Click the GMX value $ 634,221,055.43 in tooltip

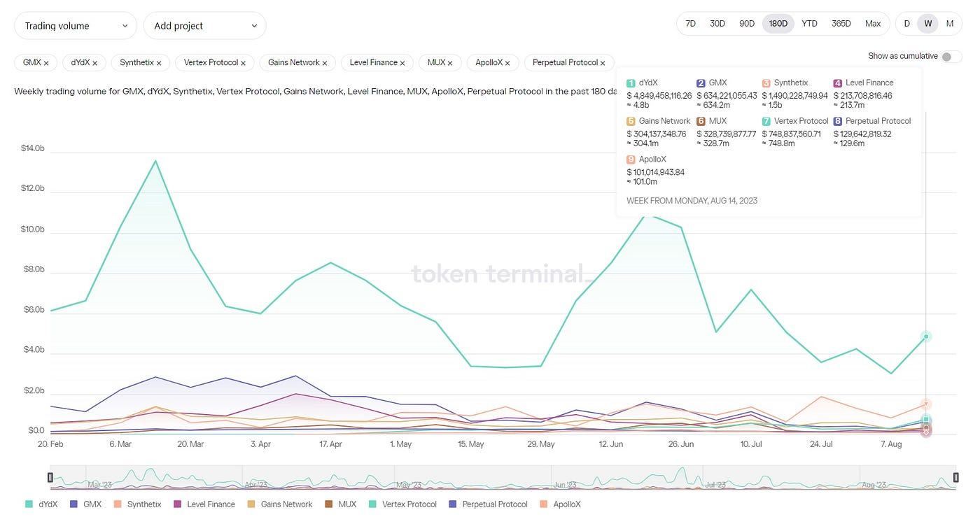pos(727,96)
